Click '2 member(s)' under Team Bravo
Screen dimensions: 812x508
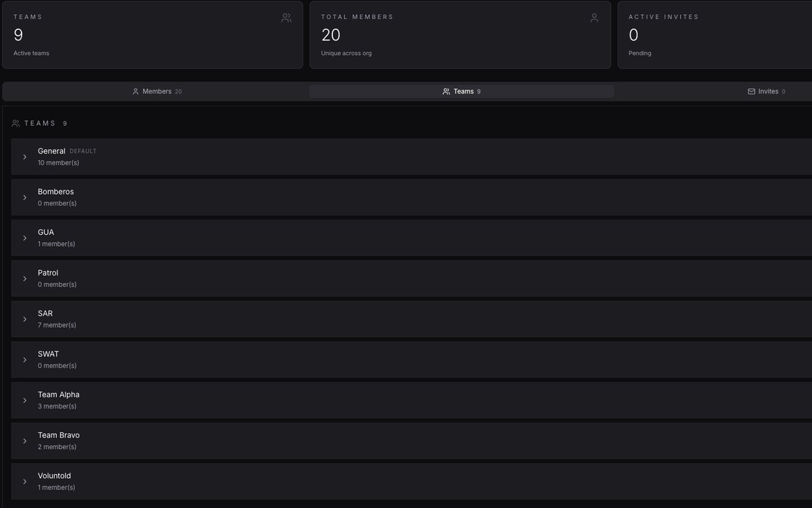point(57,447)
